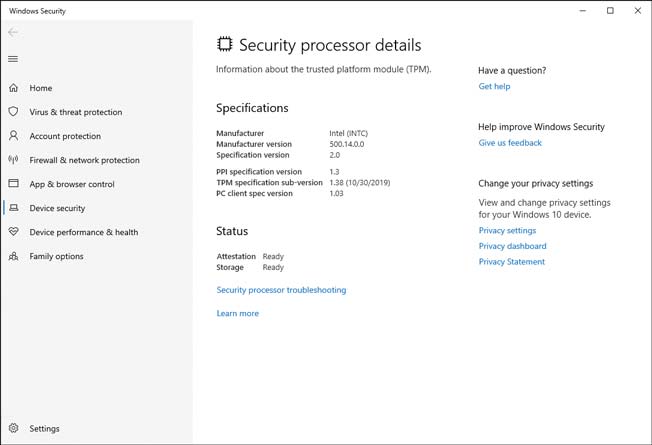Viewport: 652px width, 445px height.
Task: Open the Family options people icon
Action: (x=13, y=256)
